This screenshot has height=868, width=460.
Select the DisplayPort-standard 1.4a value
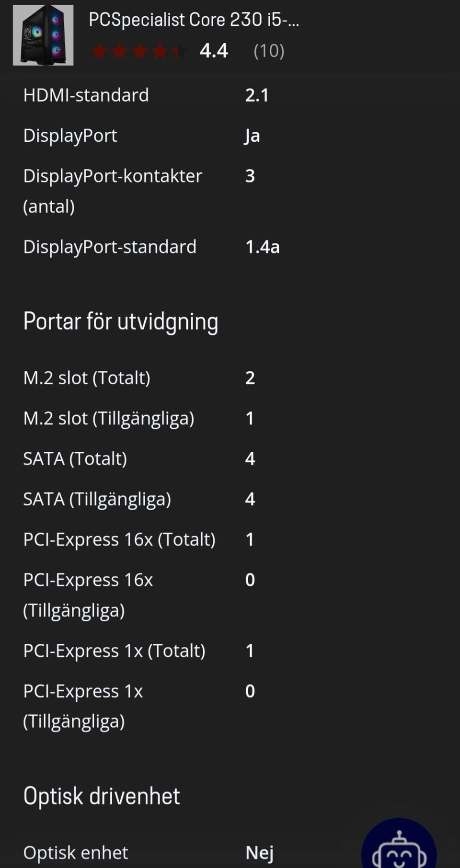pyautogui.click(x=262, y=247)
